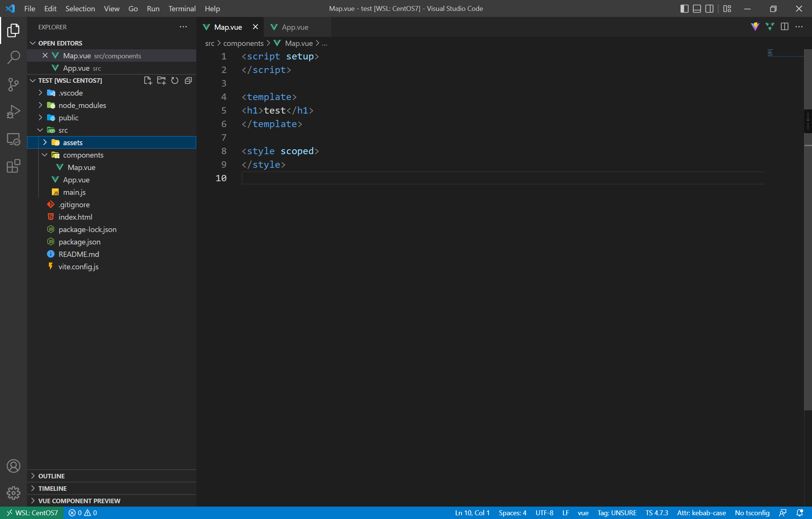Click the LF end-of-line status item
The width and height of the screenshot is (812, 519).
[x=565, y=513]
